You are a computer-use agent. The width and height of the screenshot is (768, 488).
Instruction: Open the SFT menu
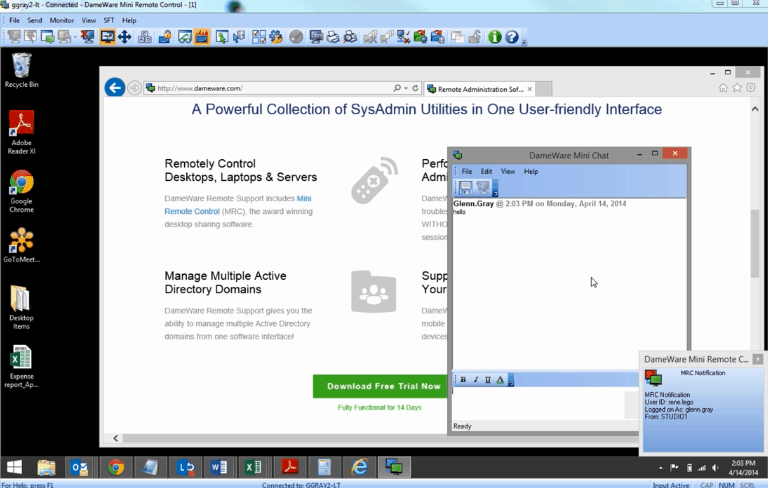(109, 21)
